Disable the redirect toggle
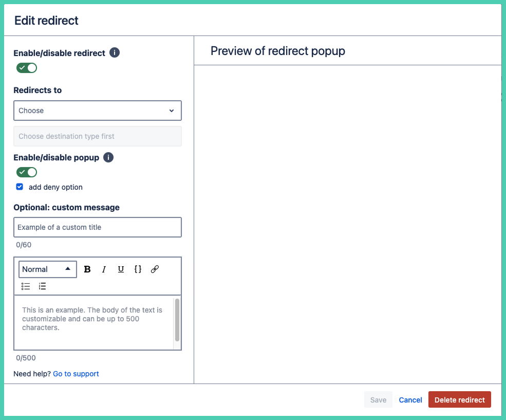 tap(26, 67)
